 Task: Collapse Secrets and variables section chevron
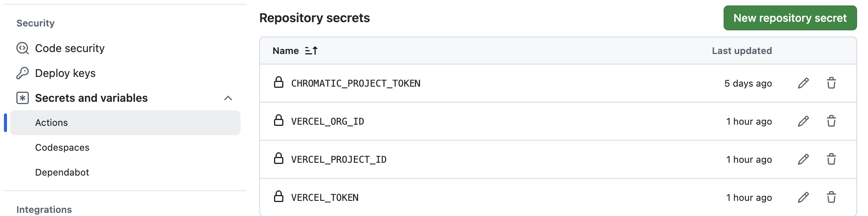(x=228, y=98)
